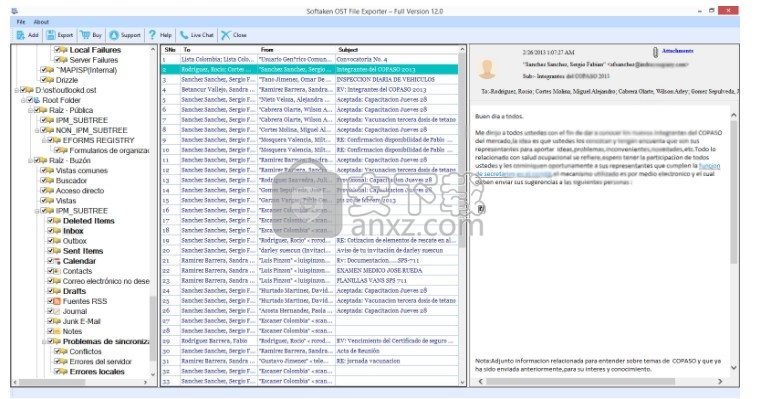
Task: Toggle the Drafts folder checkbox
Action: point(50,291)
